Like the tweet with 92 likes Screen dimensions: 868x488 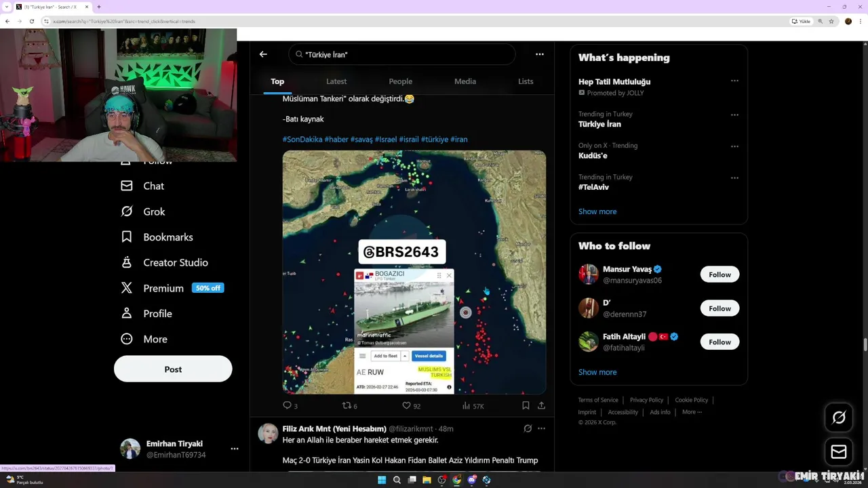pos(412,405)
